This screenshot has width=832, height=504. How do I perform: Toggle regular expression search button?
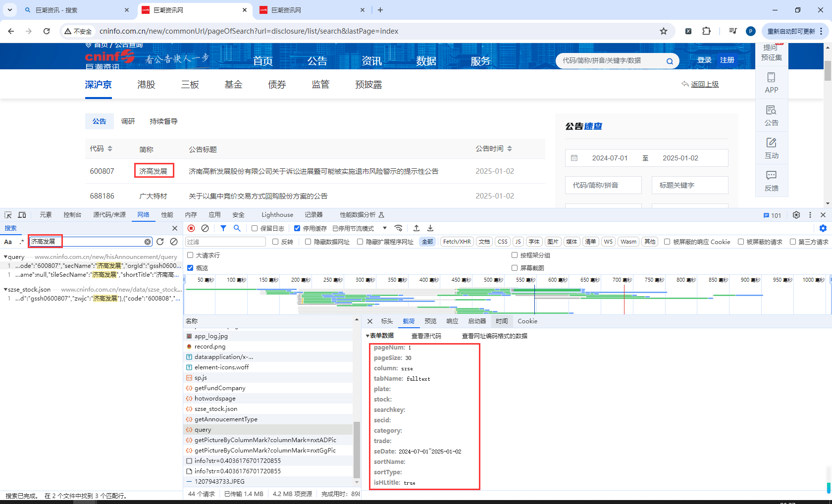(21, 242)
